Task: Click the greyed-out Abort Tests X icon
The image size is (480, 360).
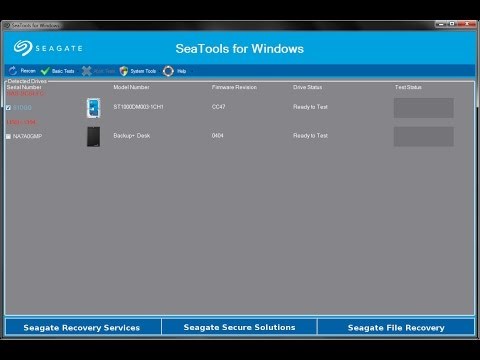Action: [87, 71]
